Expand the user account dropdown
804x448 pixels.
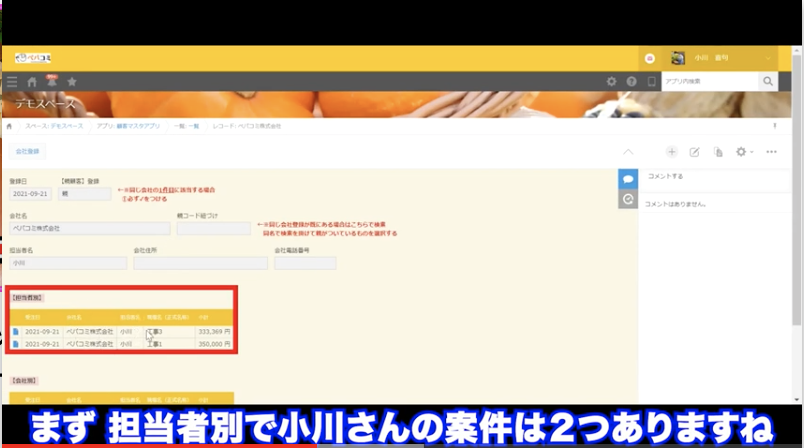[x=768, y=58]
